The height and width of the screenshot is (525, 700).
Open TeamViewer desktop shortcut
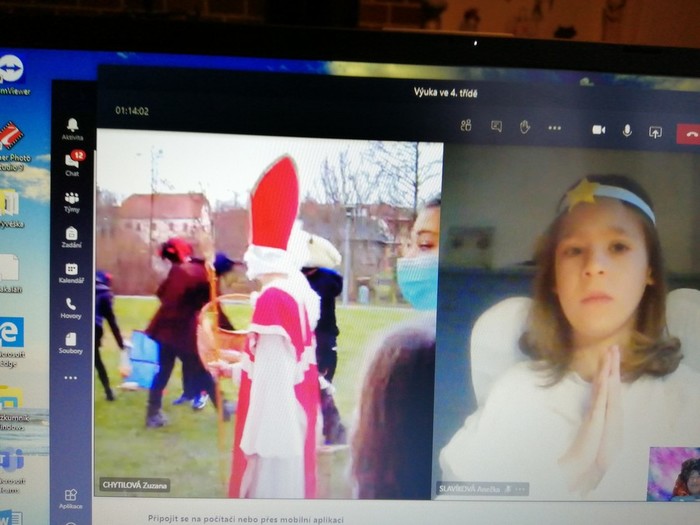[x=13, y=75]
